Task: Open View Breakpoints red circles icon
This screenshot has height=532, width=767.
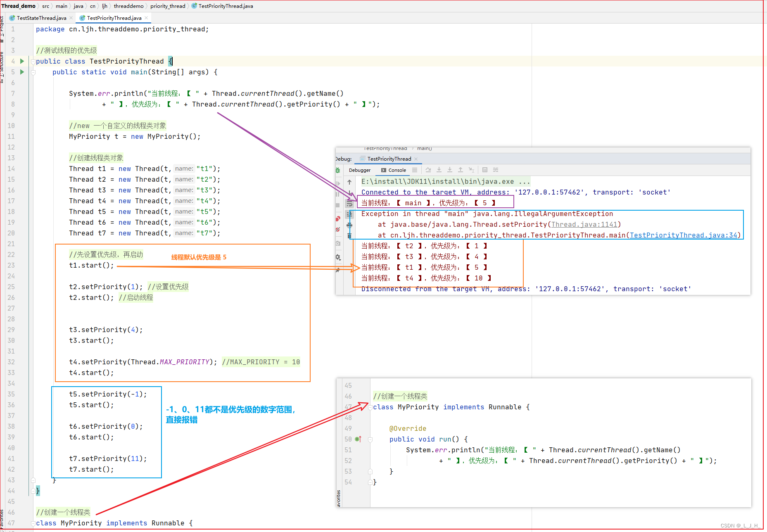Action: 338,218
